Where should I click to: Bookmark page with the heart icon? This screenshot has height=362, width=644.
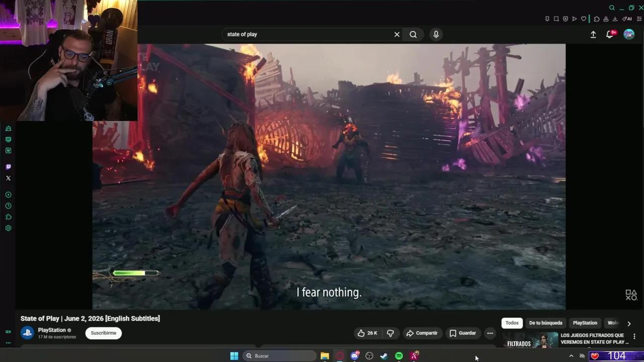pos(584,19)
